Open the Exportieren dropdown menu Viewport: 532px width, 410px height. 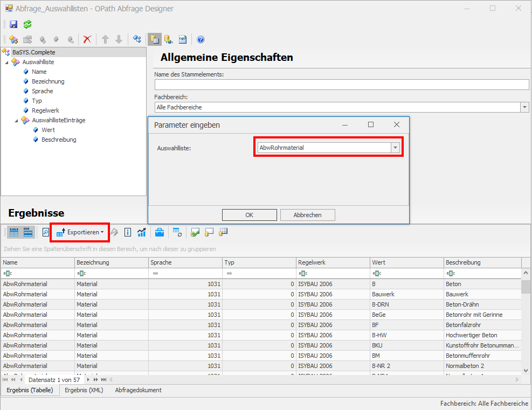click(x=80, y=232)
